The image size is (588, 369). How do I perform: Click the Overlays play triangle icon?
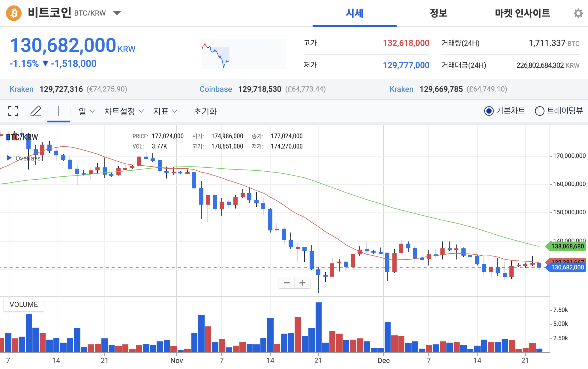coord(9,158)
